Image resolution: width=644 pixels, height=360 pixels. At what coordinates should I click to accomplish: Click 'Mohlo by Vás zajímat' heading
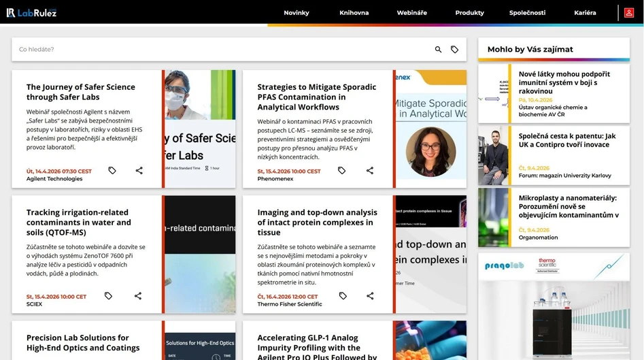click(x=530, y=49)
